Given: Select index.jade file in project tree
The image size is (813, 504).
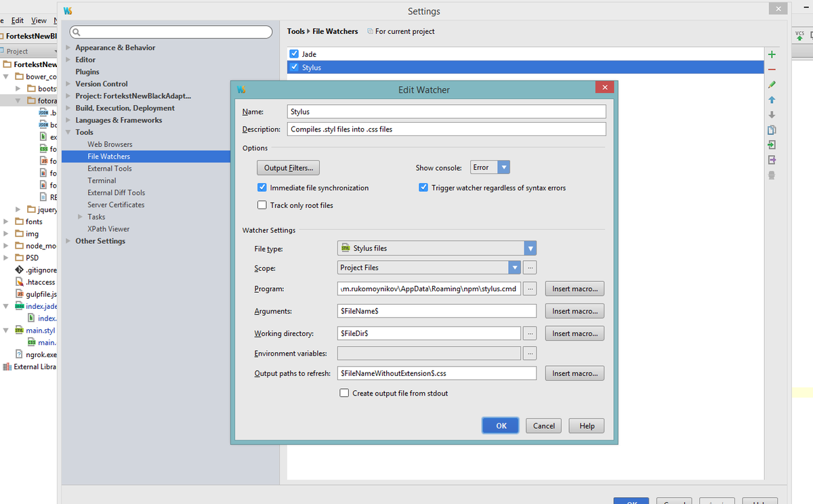Looking at the screenshot, I should click(36, 306).
